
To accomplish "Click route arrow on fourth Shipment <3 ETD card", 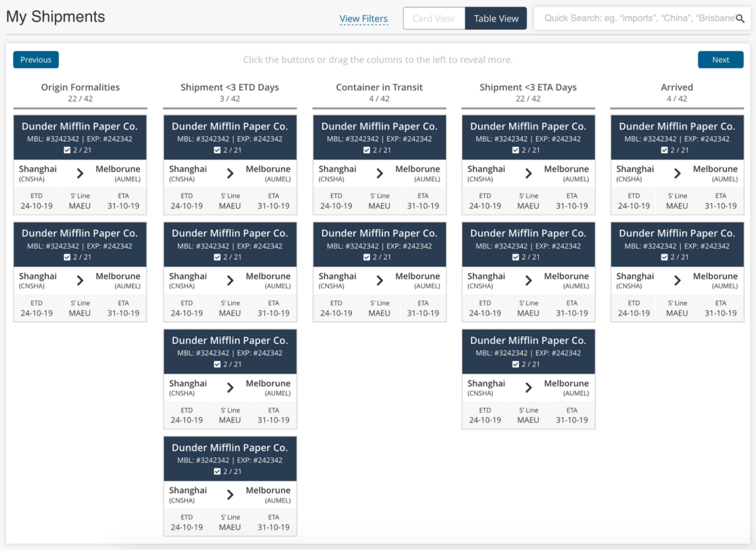I will pyautogui.click(x=230, y=495).
